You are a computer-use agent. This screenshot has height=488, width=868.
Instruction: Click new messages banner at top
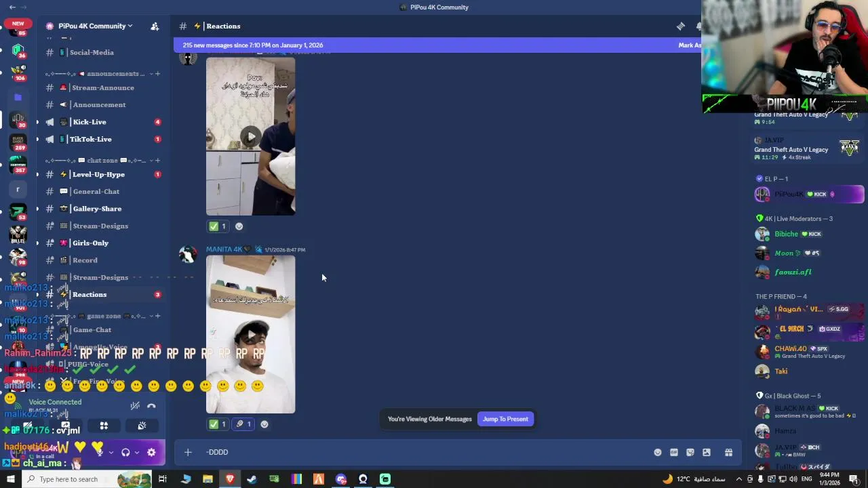tap(437, 45)
